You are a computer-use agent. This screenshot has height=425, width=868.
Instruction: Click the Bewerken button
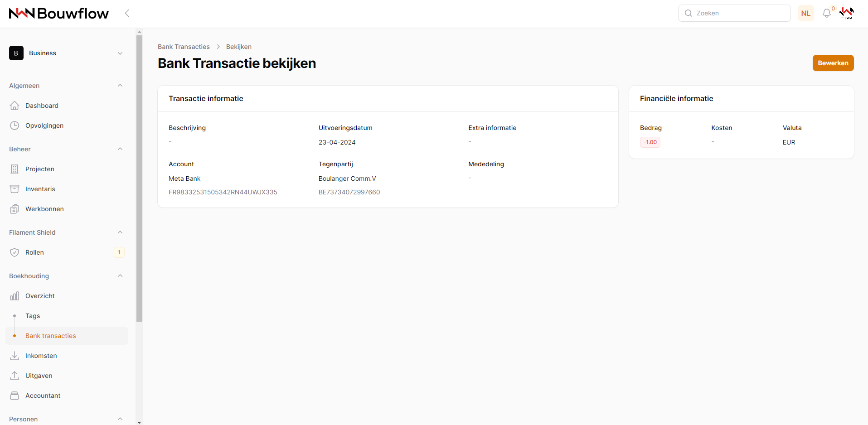point(833,63)
